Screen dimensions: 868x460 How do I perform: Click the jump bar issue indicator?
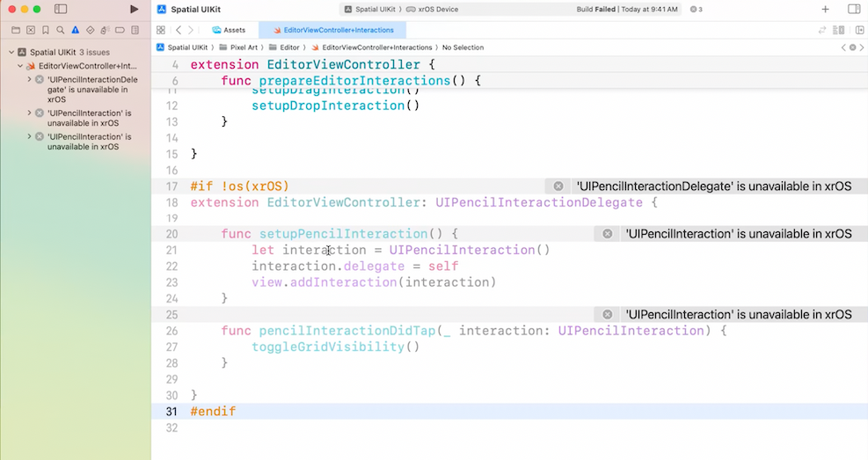(852, 47)
